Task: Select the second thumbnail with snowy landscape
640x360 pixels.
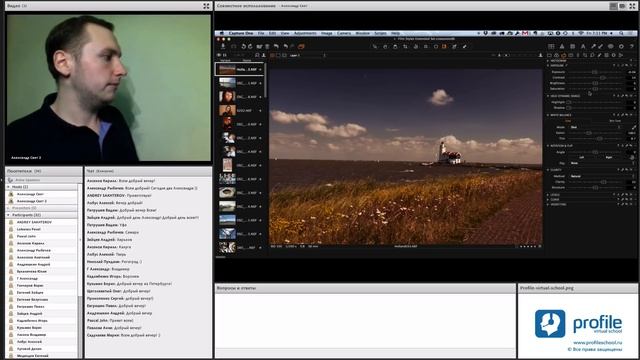Action: 227,83
